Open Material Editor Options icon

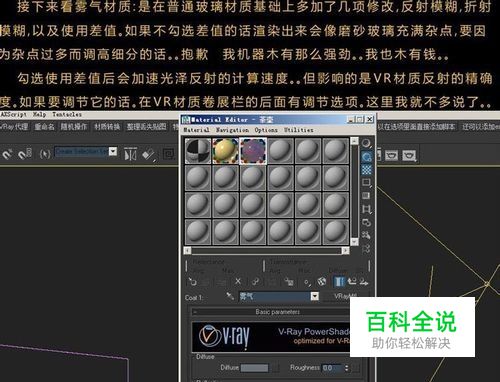[366, 222]
